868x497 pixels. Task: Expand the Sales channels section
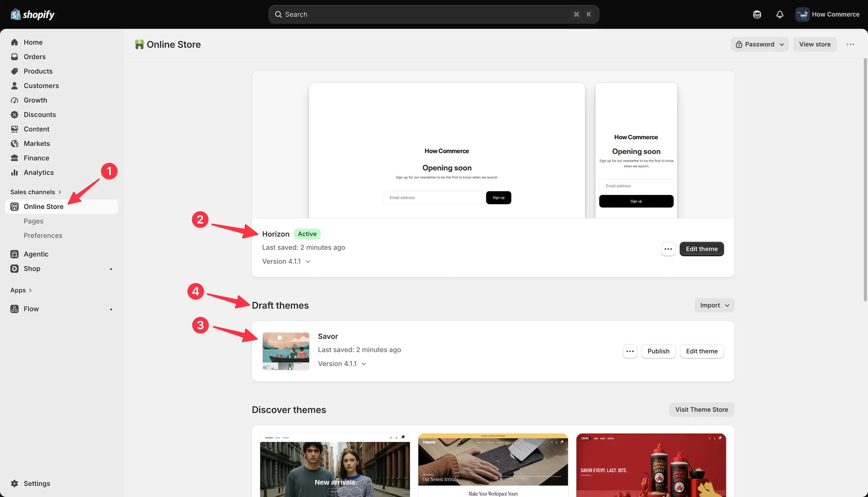(36, 192)
